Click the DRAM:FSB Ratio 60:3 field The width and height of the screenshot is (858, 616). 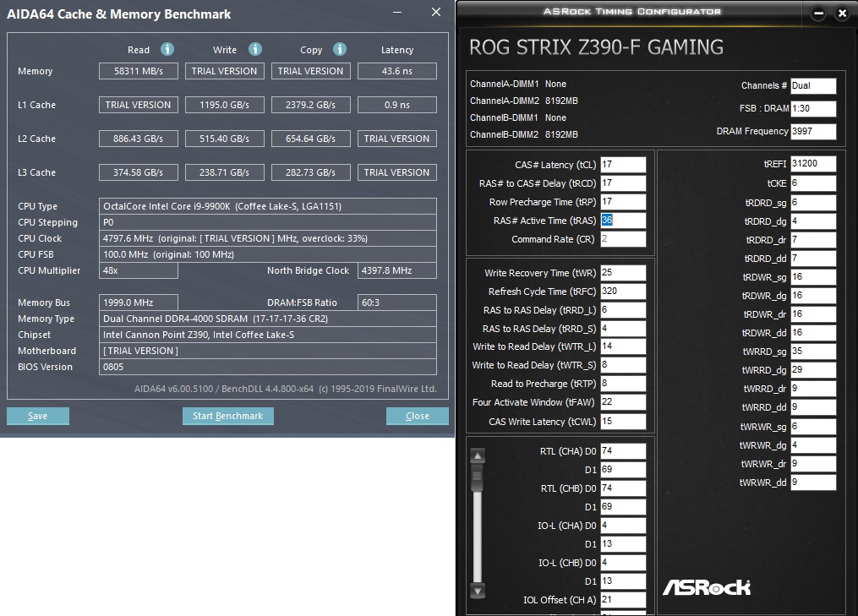click(x=397, y=303)
